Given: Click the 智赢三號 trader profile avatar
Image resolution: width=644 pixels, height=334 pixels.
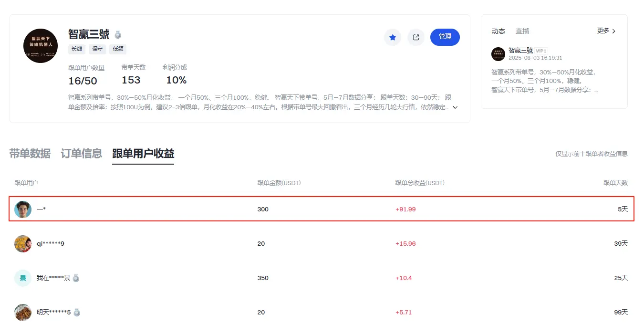Looking at the screenshot, I should click(41, 46).
